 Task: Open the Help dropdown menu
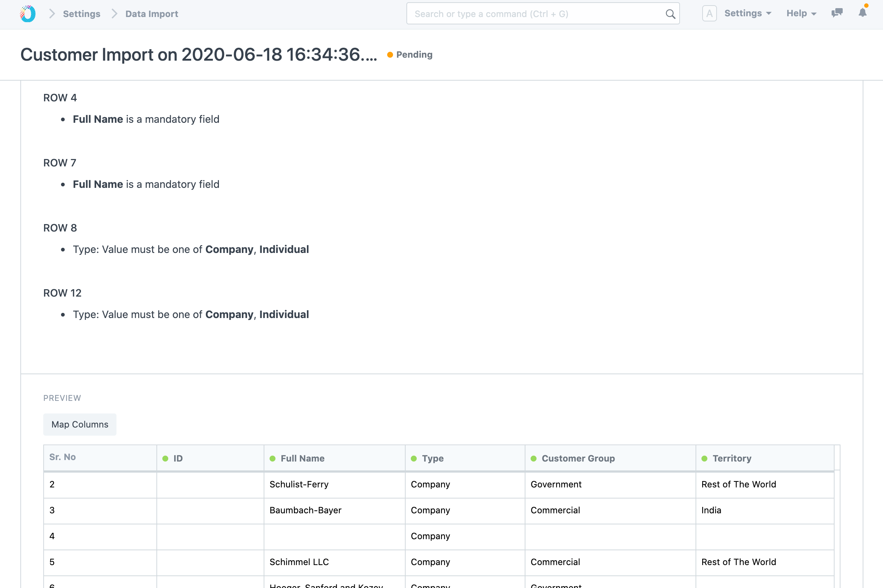coord(801,14)
